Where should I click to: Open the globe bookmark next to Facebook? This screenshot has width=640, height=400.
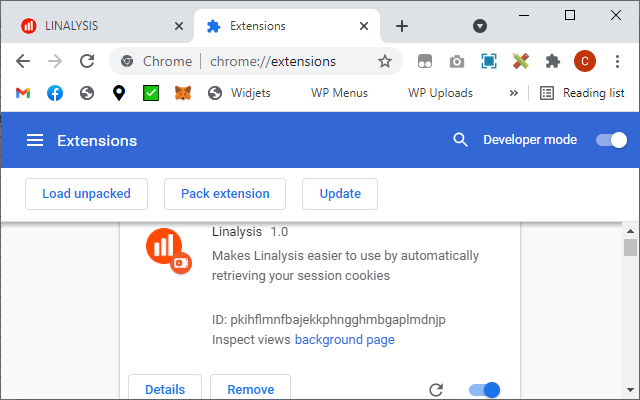click(x=87, y=93)
